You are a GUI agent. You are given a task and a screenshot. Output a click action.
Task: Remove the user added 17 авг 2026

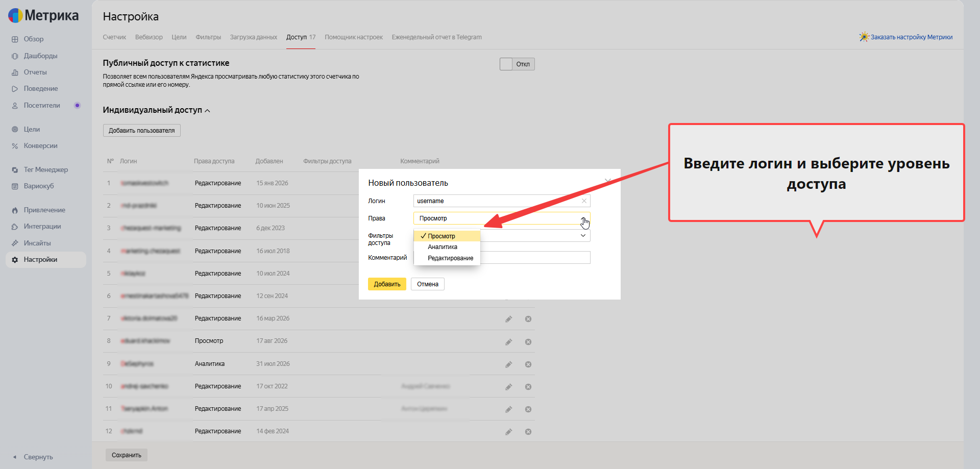click(528, 341)
